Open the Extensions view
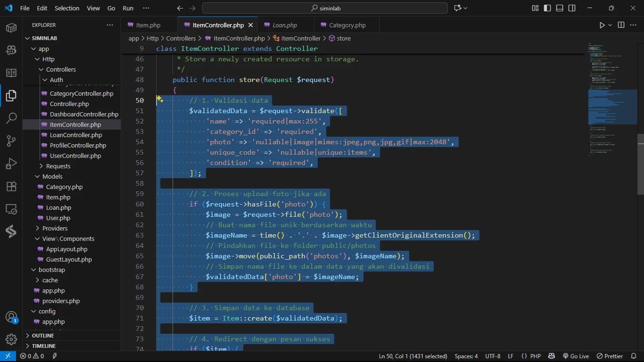644x362 pixels. tap(11, 186)
